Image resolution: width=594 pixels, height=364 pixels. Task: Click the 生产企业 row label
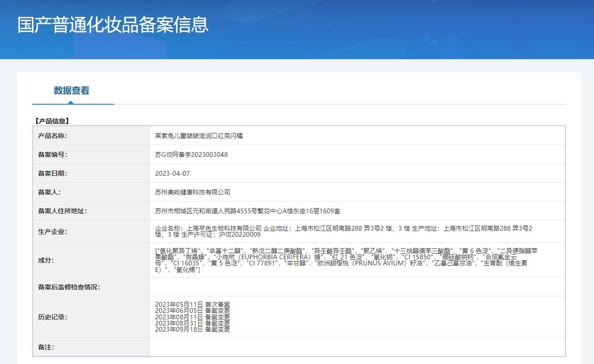(x=53, y=232)
